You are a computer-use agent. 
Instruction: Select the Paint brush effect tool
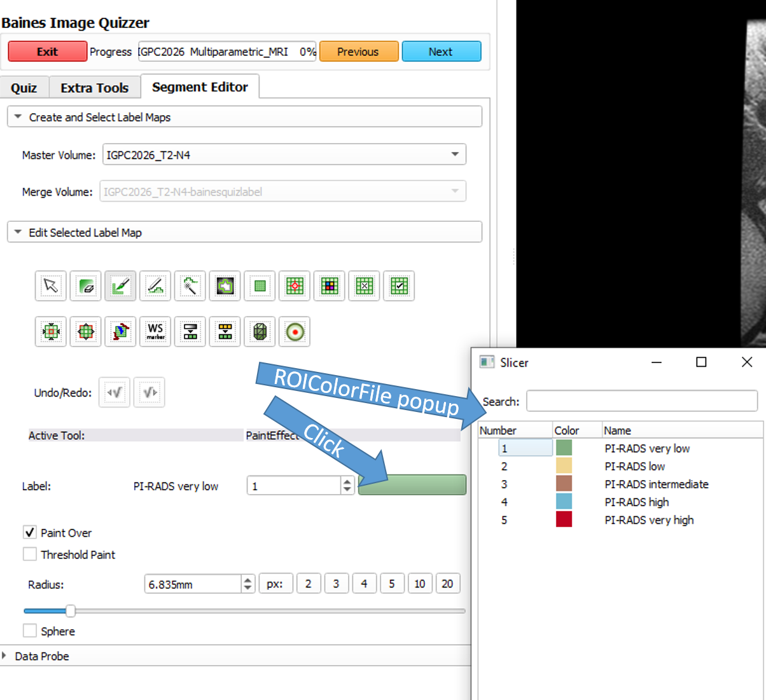120,286
